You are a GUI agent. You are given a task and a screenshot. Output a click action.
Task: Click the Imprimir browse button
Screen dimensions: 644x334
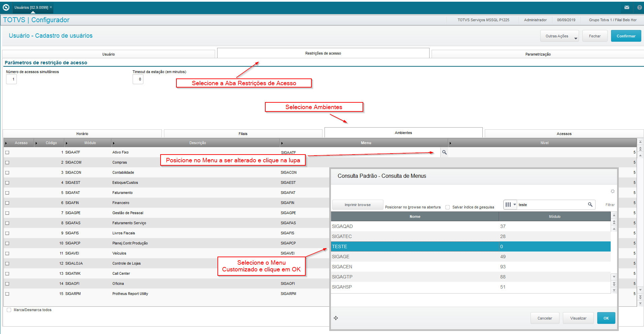tap(358, 205)
